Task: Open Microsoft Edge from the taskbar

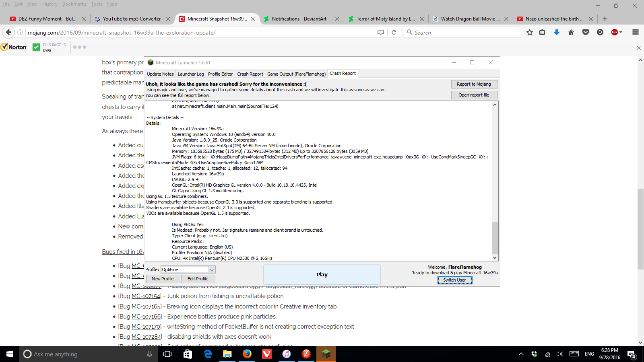Action: (208, 354)
